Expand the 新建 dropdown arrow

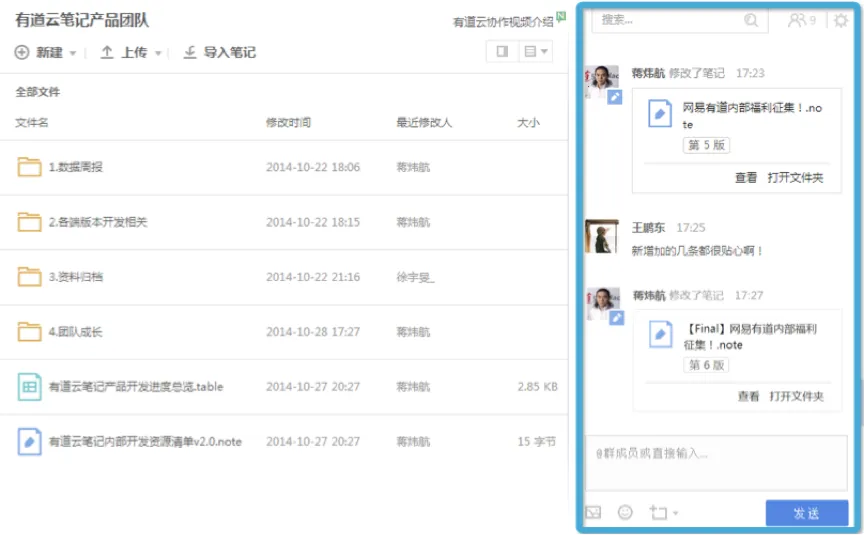coord(72,53)
